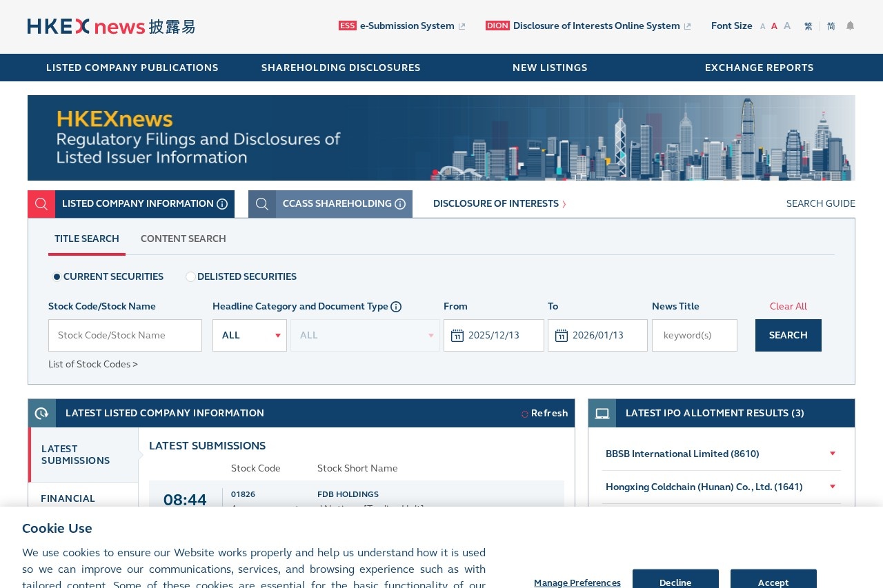883x588 pixels.
Task: Click the CCASS Shareholding search icon
Action: coord(262,204)
